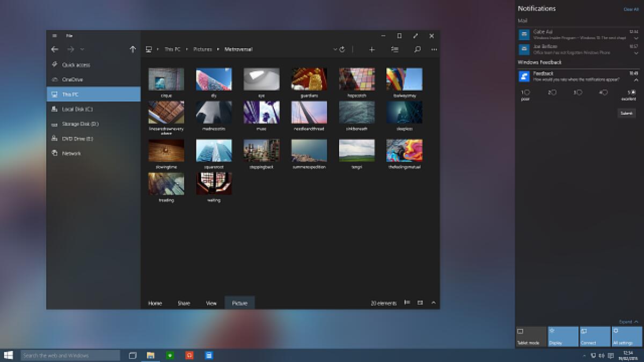This screenshot has height=362, width=644.
Task: Open the Action Center icon in system tray
Action: coord(611,355)
